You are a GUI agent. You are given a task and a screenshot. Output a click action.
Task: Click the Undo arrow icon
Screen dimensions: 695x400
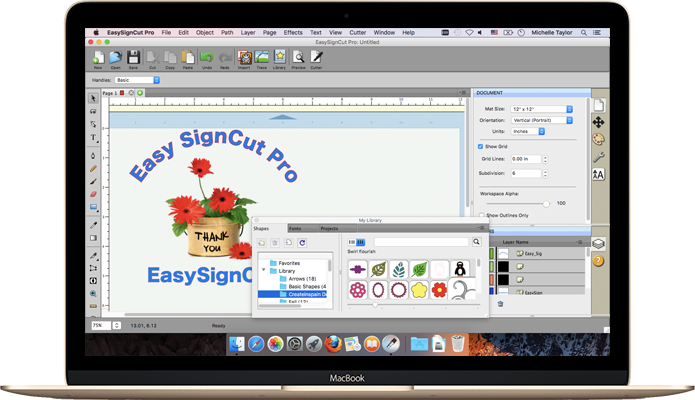coord(206,57)
